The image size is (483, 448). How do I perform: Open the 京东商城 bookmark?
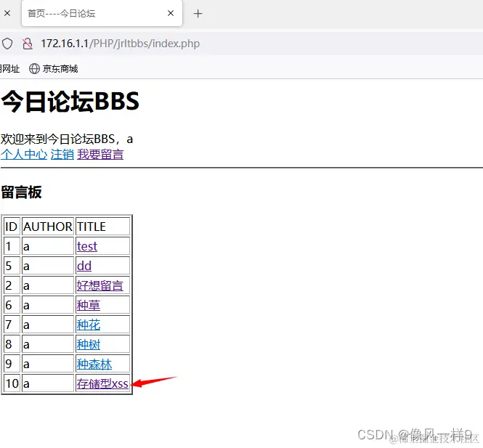pos(54,69)
